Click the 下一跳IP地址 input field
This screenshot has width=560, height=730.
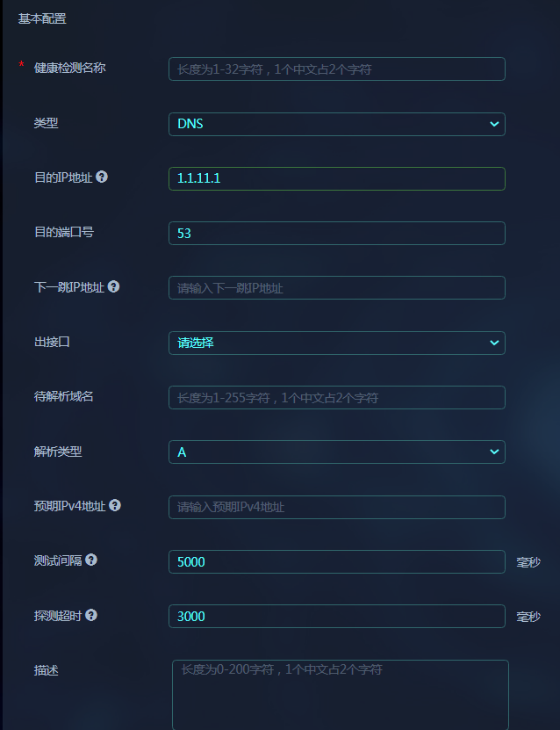[337, 288]
